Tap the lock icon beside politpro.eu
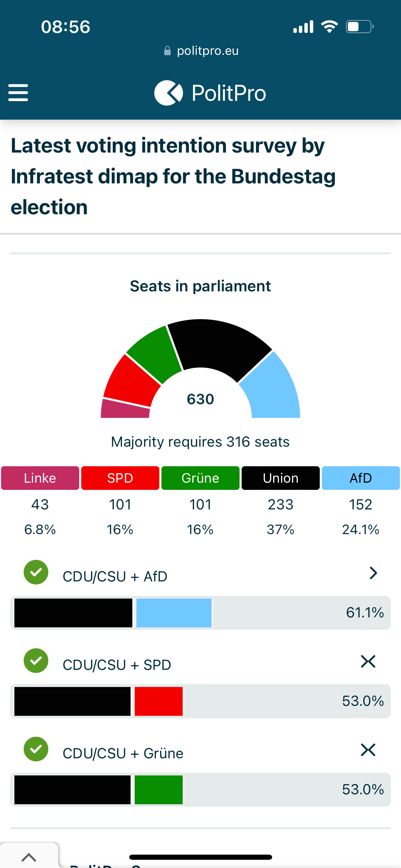This screenshot has height=868, width=401. click(x=167, y=51)
